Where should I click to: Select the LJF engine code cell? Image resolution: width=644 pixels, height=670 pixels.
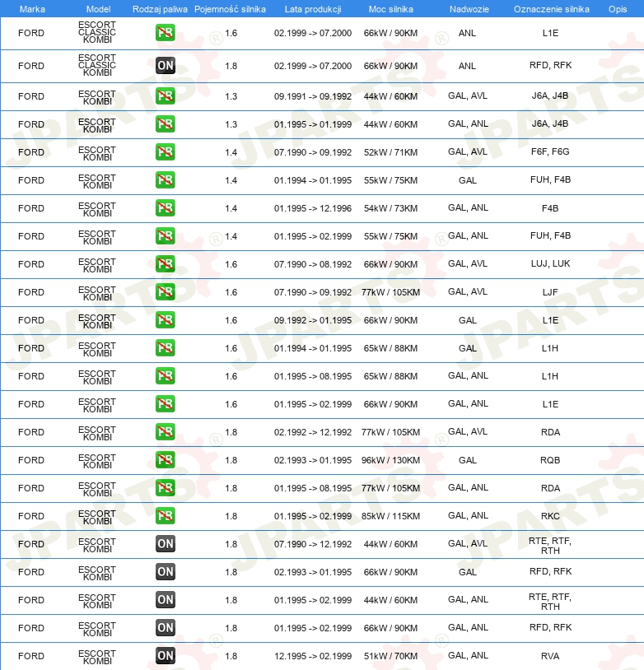550,292
